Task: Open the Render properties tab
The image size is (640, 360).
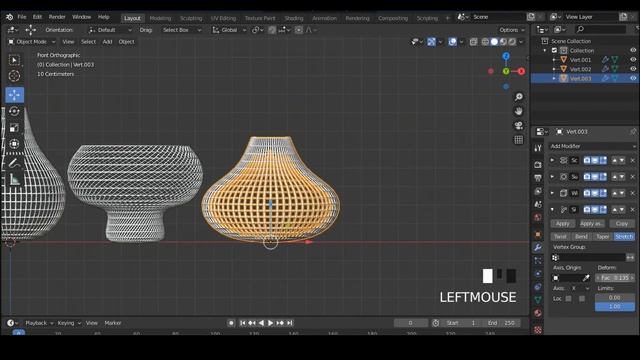Action: pos(538,164)
